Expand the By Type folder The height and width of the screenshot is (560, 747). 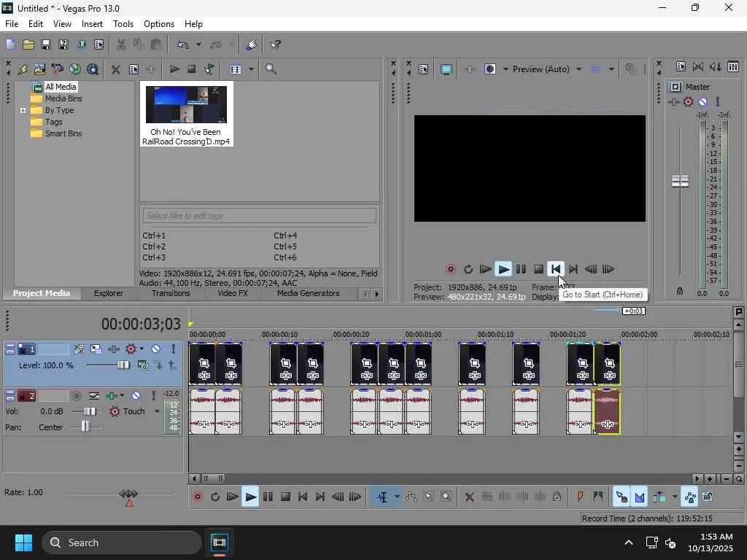pyautogui.click(x=23, y=111)
